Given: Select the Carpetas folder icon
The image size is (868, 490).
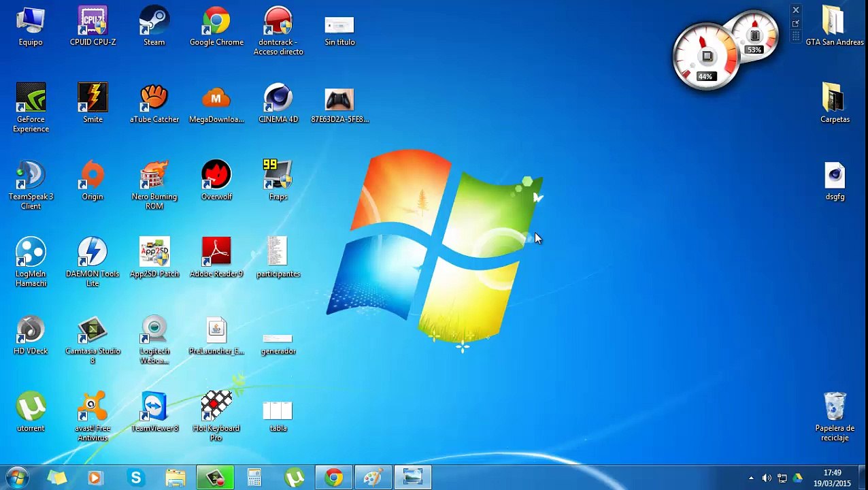Looking at the screenshot, I should pos(835,103).
